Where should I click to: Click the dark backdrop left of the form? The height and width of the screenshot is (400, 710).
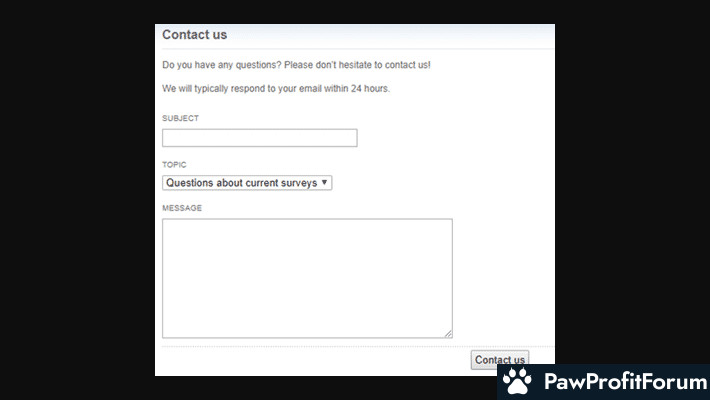(77, 200)
